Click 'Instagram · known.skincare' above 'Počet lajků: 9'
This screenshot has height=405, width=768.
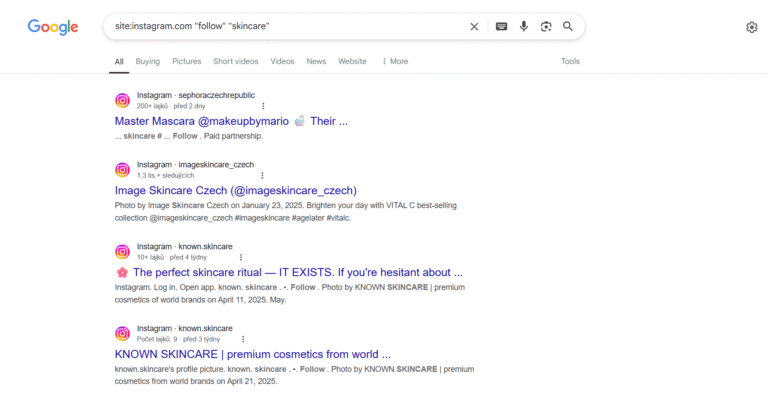(185, 328)
